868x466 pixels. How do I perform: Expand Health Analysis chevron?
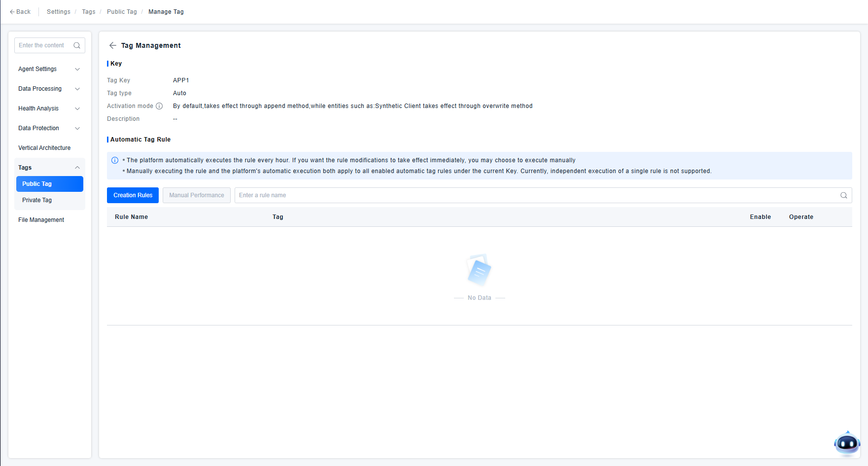pyautogui.click(x=77, y=108)
